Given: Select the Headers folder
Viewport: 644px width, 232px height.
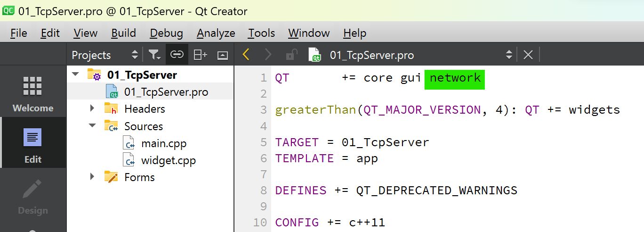Looking at the screenshot, I should pos(145,109).
